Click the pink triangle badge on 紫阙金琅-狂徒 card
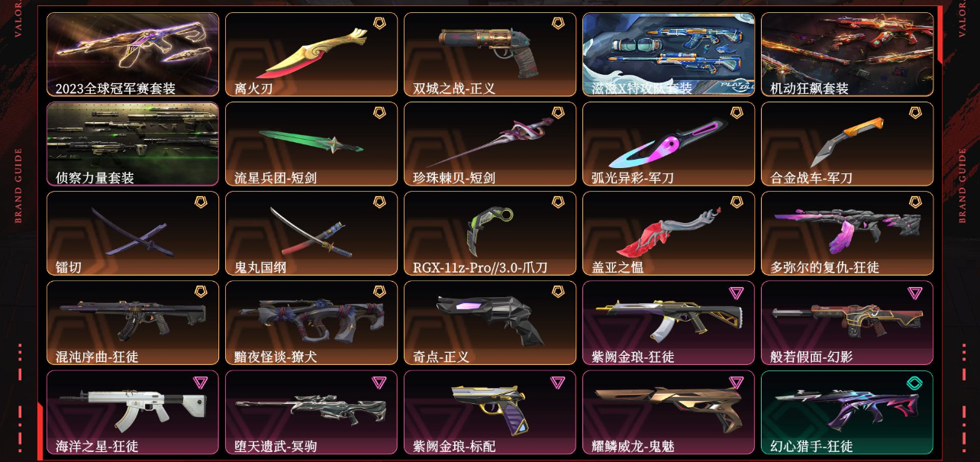Viewport: 980px width, 462px height. point(737,292)
